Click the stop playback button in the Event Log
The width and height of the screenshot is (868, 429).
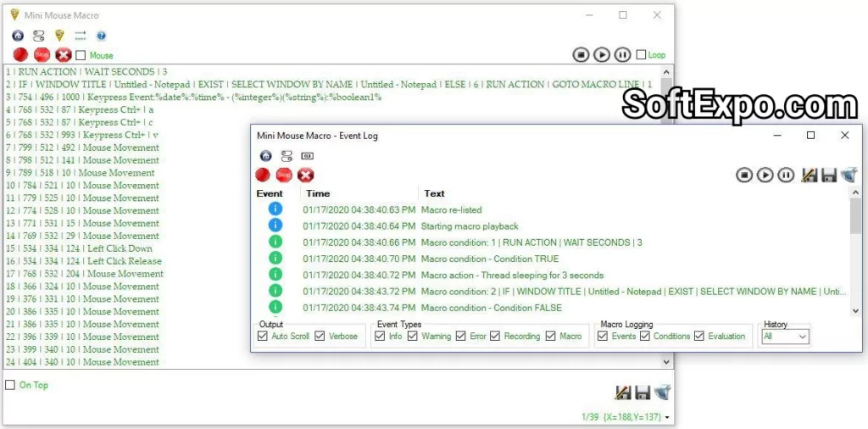(x=744, y=175)
